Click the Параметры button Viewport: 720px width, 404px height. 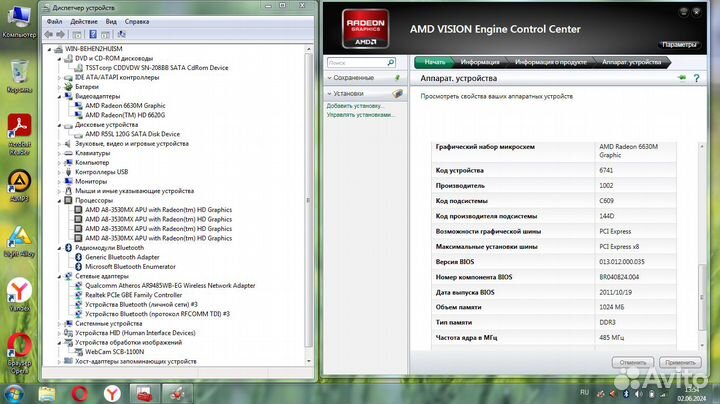[x=678, y=45]
